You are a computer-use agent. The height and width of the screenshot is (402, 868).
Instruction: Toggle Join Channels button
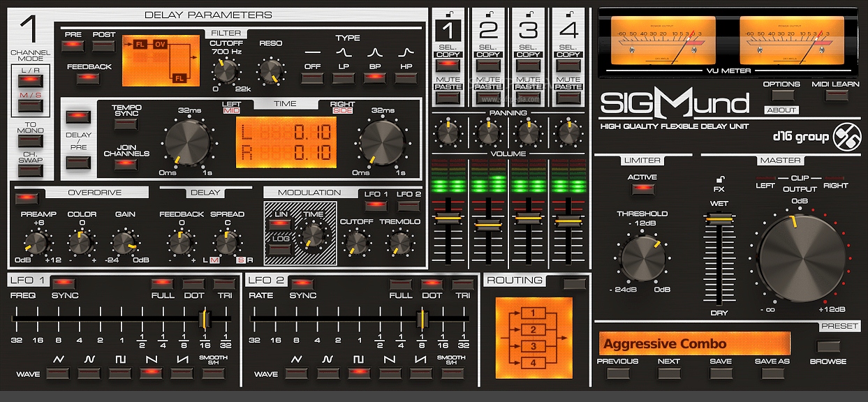click(x=126, y=165)
